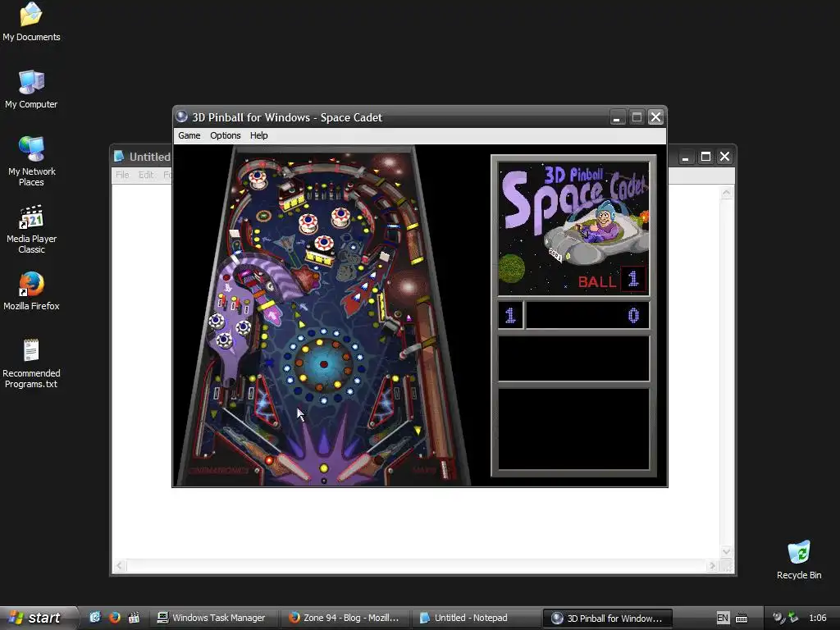The image size is (840, 630).
Task: Launch Media Player Classic from quick launch
Action: [x=134, y=618]
